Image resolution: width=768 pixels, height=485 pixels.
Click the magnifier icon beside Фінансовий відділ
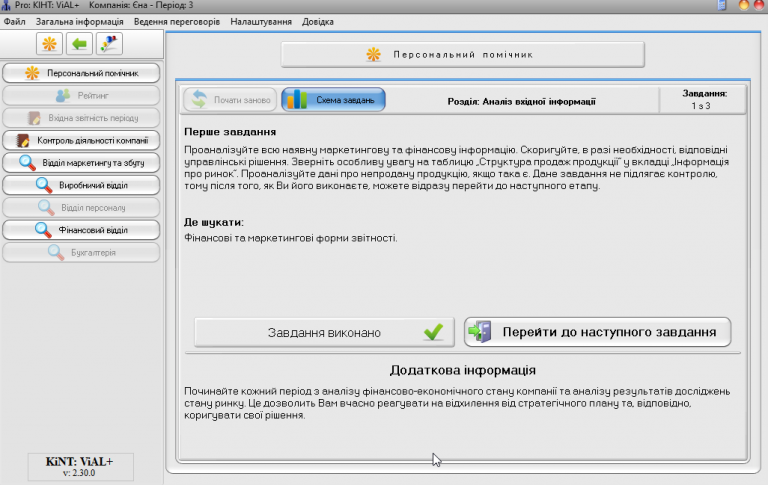(43, 230)
